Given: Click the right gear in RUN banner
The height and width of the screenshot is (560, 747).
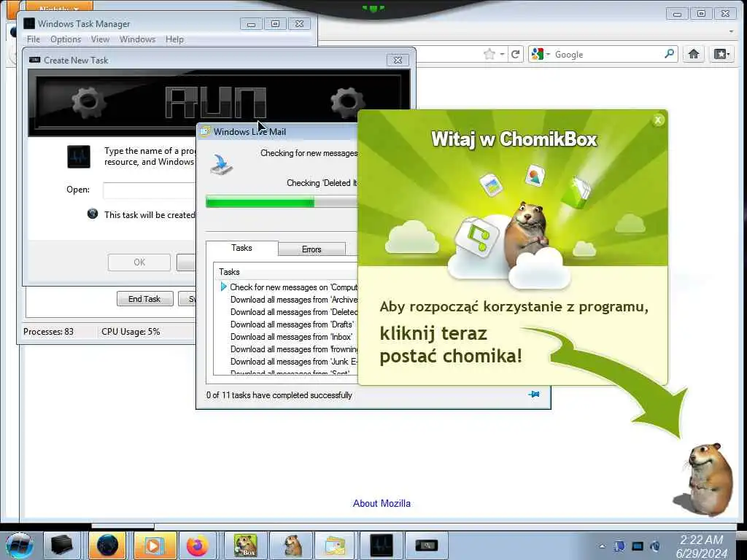Looking at the screenshot, I should tap(347, 102).
